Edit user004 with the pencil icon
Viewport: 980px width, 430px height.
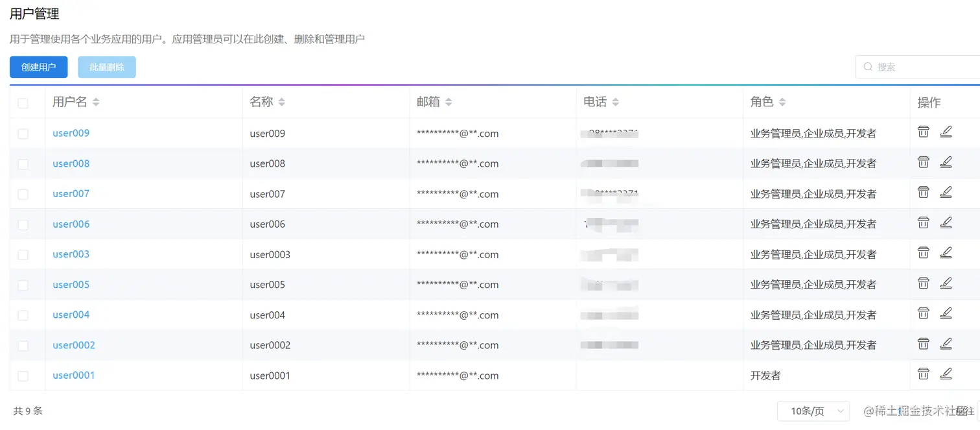point(946,313)
